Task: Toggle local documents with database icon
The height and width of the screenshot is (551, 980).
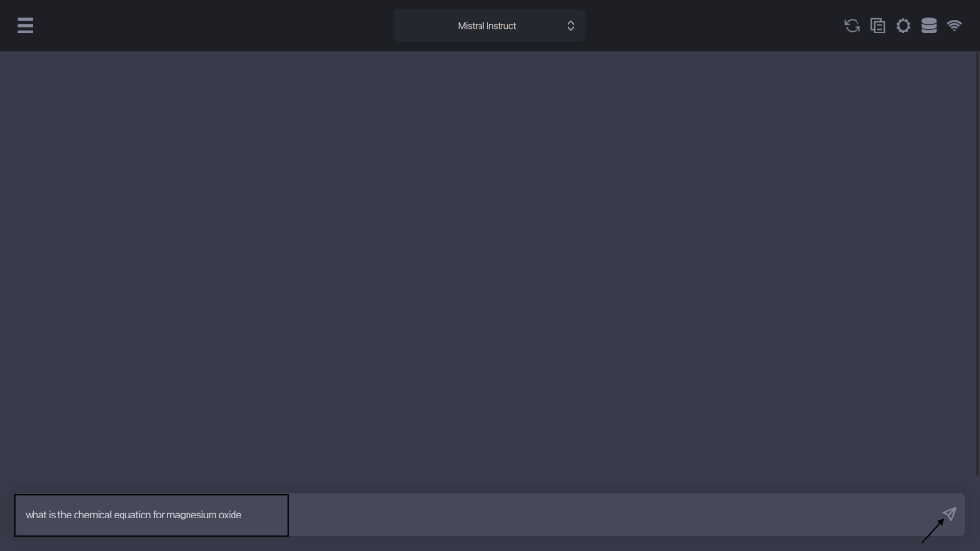Action: [928, 26]
